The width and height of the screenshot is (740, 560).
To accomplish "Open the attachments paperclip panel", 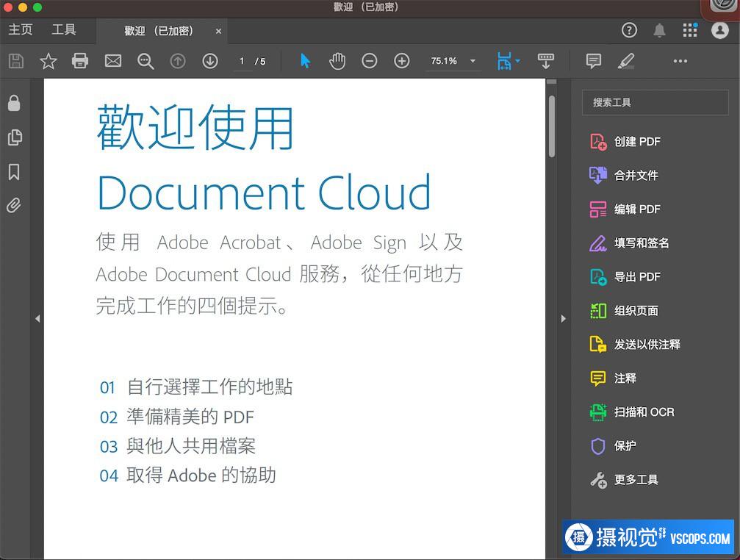I will coord(14,206).
